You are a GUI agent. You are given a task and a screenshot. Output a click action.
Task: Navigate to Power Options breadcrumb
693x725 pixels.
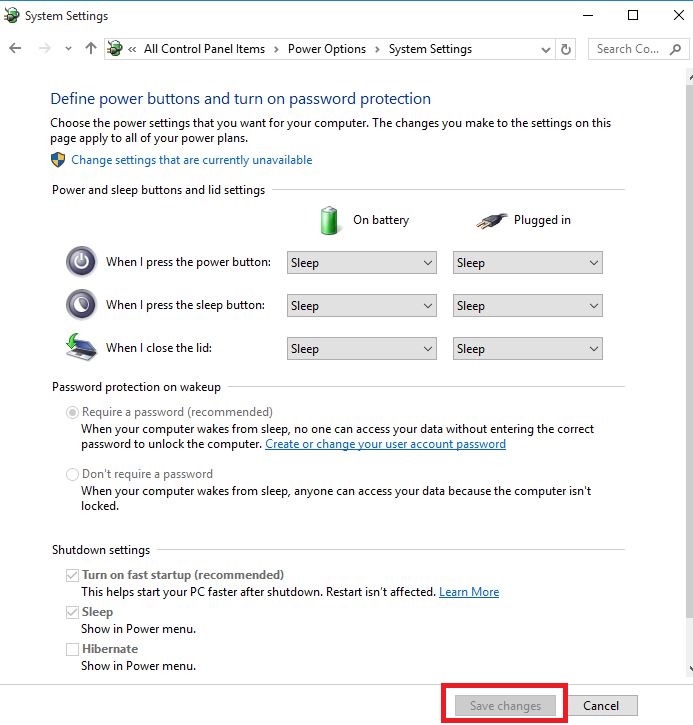(327, 49)
